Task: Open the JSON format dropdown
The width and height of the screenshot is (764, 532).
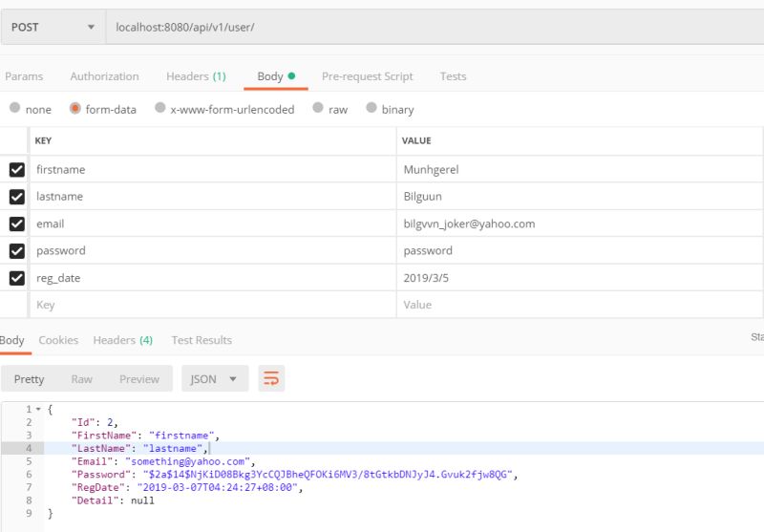Action: [x=215, y=378]
